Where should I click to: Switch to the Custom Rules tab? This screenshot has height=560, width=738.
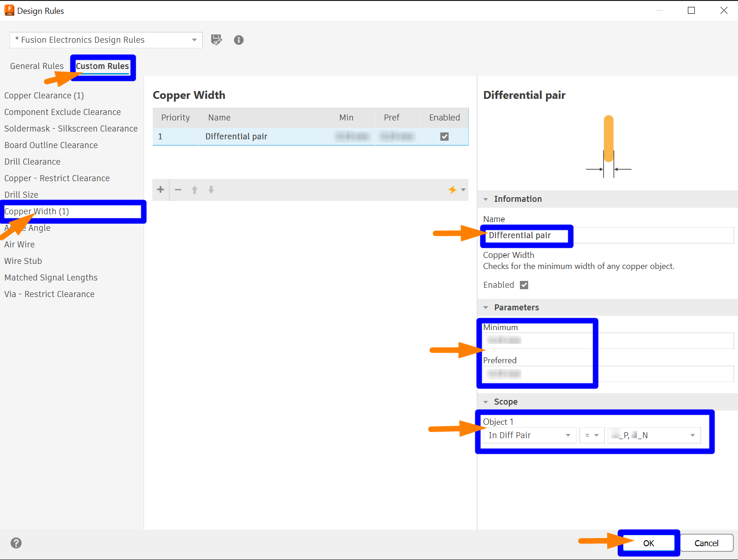pos(102,66)
